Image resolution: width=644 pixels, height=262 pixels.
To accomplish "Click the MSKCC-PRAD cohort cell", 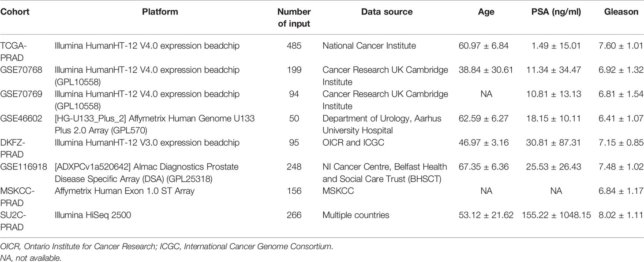I will [14, 196].
